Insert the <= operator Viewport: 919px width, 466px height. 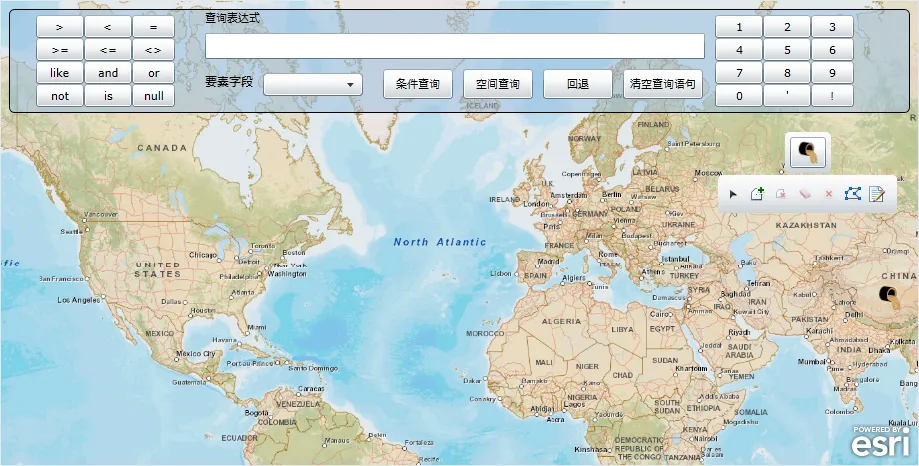[x=108, y=50]
